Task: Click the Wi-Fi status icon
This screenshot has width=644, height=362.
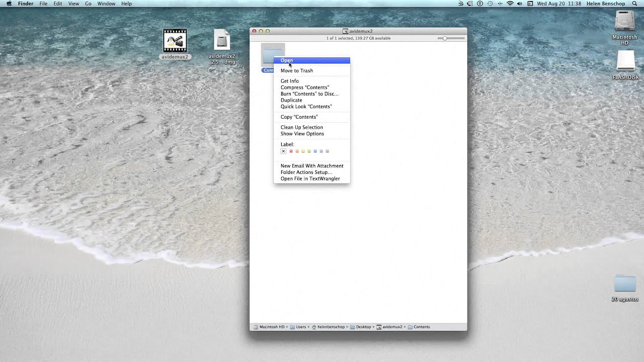Action: (x=510, y=4)
